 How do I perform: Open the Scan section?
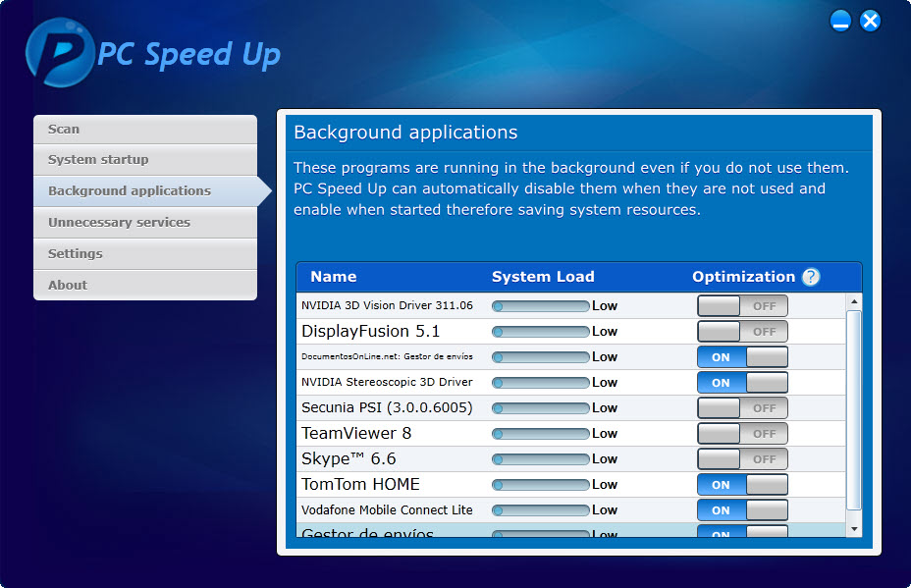145,129
